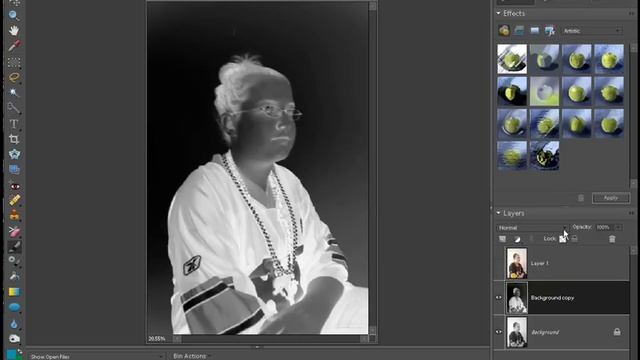Click the Layer 1 color thumbnail
The image size is (640, 360).
517,263
